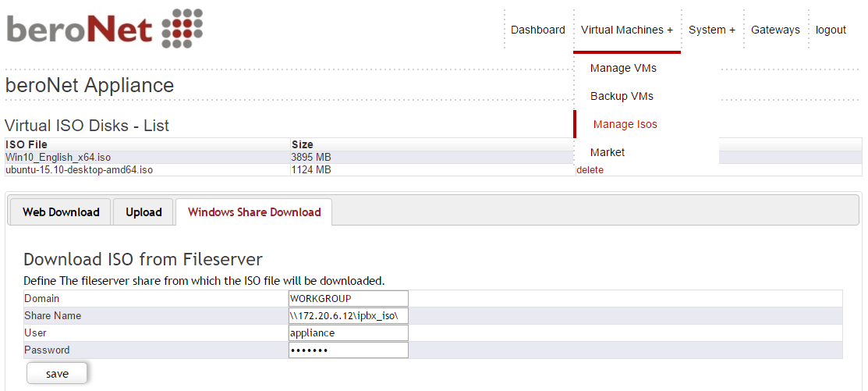Image resolution: width=868 pixels, height=391 pixels.
Task: Delete the ubuntu-15.10-desktop-amd64.iso file
Action: coord(590,170)
